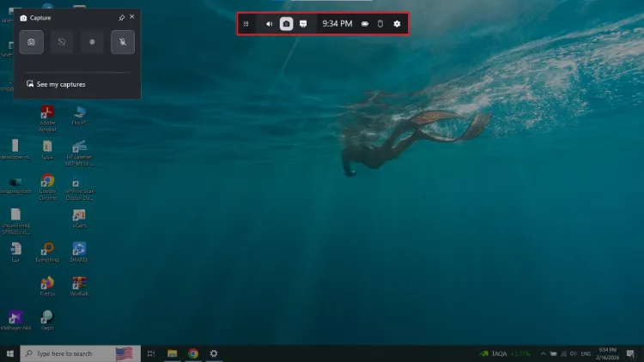Click the Type here to search box
The width and height of the screenshot is (644, 362).
[x=80, y=353]
